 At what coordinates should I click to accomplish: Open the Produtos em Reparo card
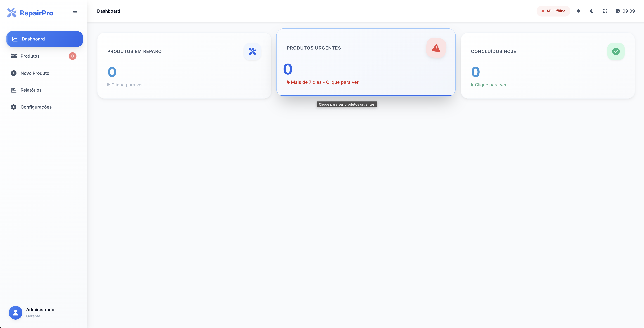tap(184, 66)
